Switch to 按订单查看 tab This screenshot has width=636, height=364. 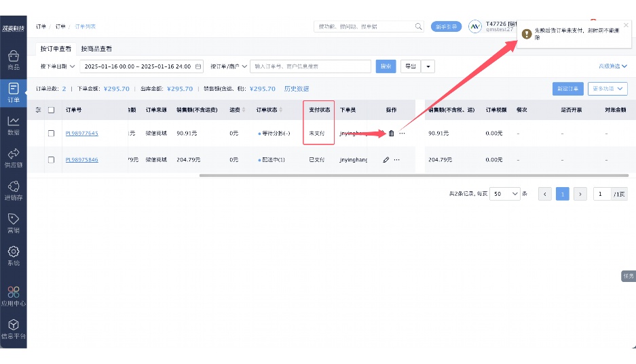(x=56, y=49)
